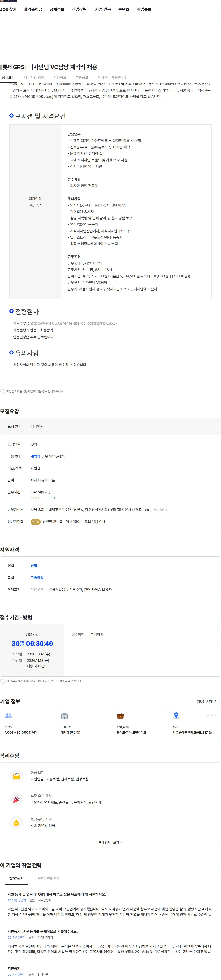The width and height of the screenshot is (221, 980).
Task: Open the last 지원동기 essay for 영업지원
Action: click(14, 968)
